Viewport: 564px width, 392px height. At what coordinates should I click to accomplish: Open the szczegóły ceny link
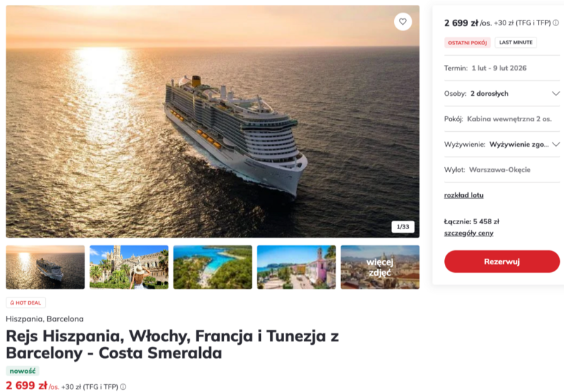469,233
